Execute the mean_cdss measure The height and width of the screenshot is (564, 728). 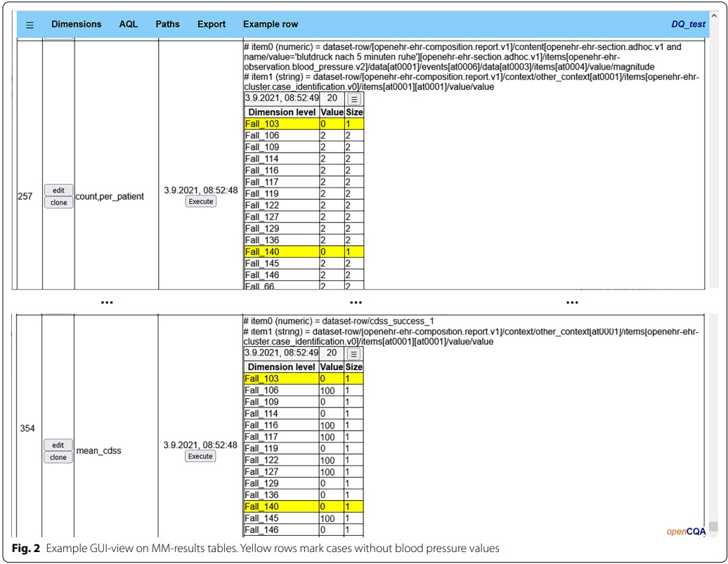point(200,457)
